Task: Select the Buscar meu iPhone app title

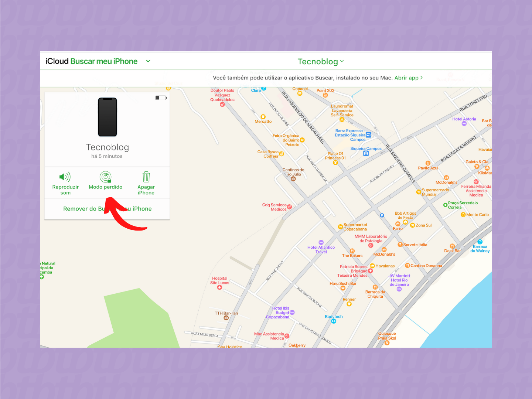Action: pos(104,61)
